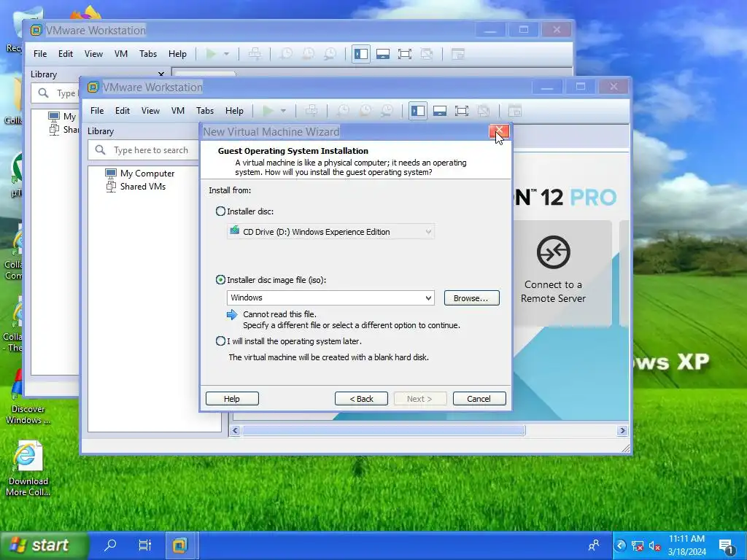Viewport: 747px width, 560px height.
Task: Click the Help button in the wizard
Action: tap(232, 399)
